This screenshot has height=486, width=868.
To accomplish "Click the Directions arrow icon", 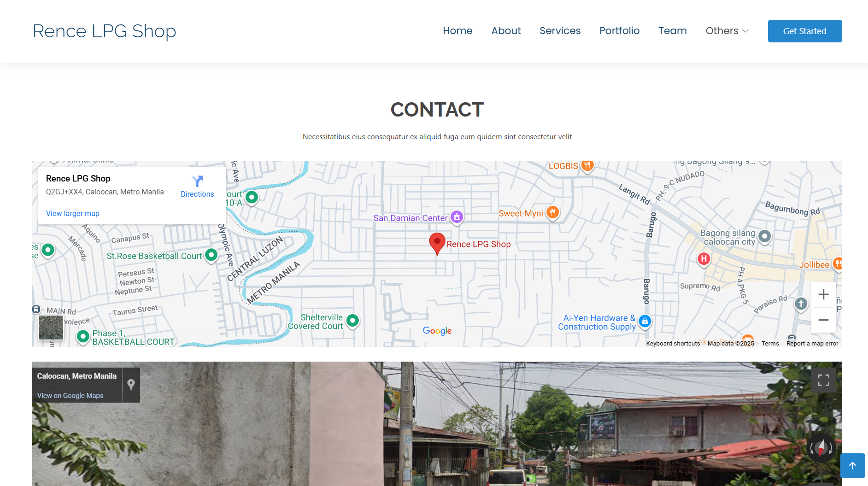I will pos(197,181).
